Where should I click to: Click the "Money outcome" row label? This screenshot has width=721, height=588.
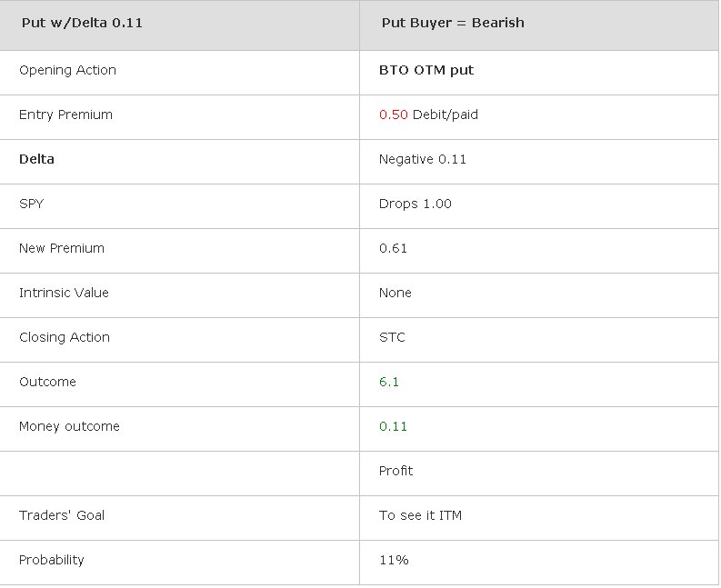[x=69, y=426]
